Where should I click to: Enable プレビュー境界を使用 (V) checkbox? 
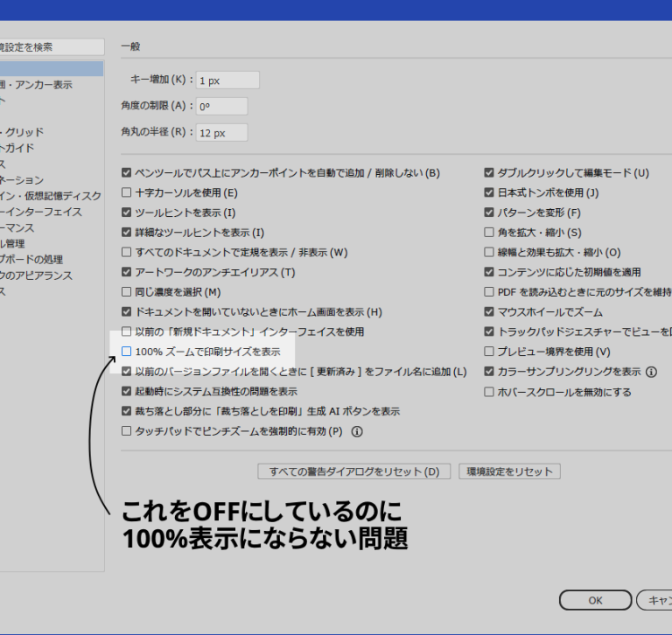click(x=488, y=352)
